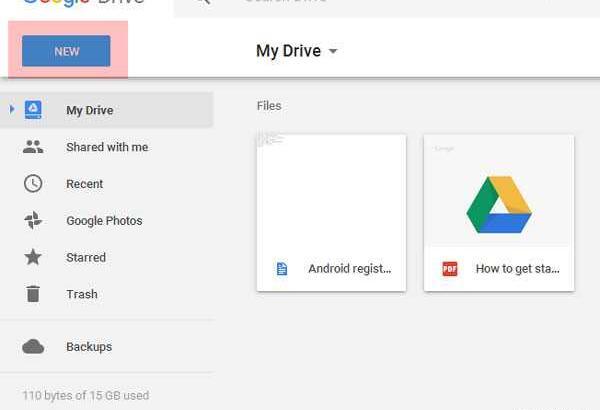600x410 pixels.
Task: Click the Recent clock icon
Action: (33, 183)
